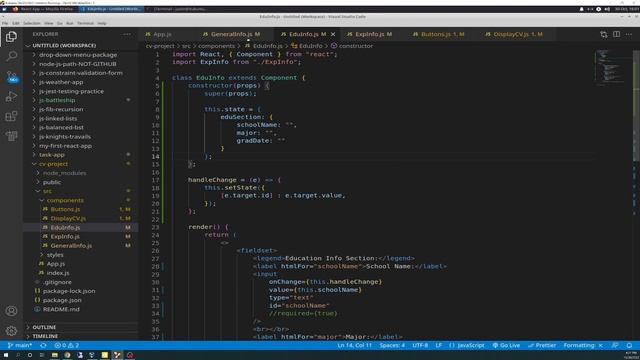Switch to the Terminal window in top panel
The height and width of the screenshot is (360, 640).
(x=179, y=9)
